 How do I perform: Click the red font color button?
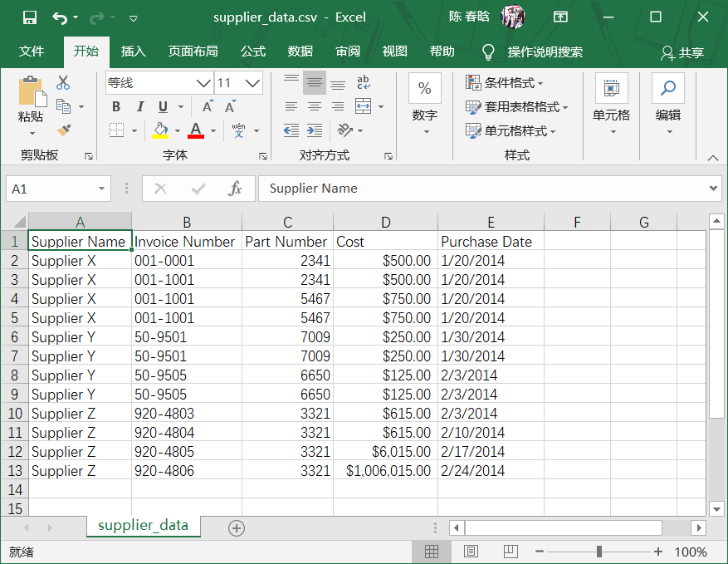[x=196, y=130]
